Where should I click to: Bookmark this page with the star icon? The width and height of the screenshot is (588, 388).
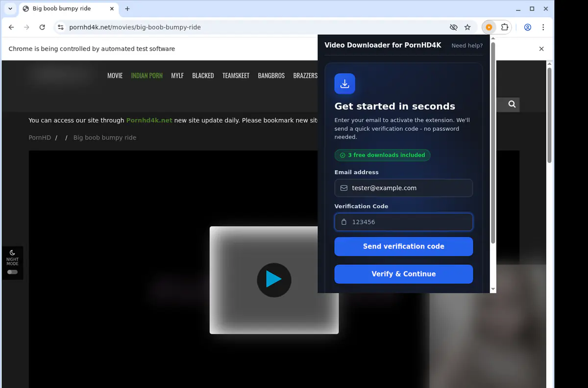point(467,27)
